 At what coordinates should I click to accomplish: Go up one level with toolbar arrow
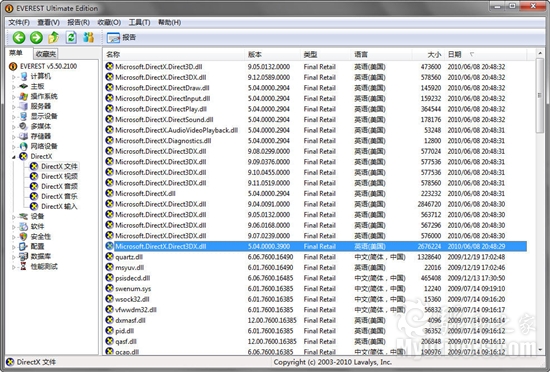(x=54, y=37)
